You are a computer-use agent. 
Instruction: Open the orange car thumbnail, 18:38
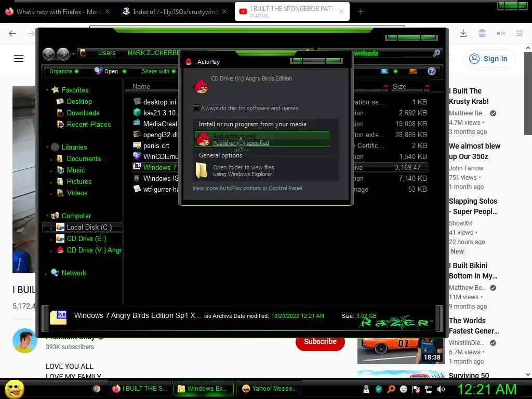point(401,351)
